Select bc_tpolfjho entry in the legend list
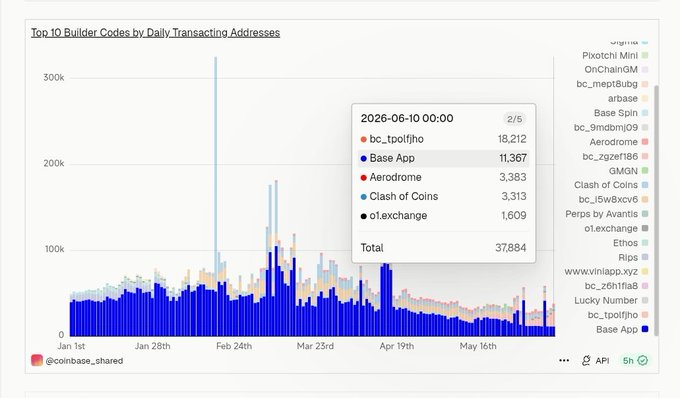 [618, 315]
